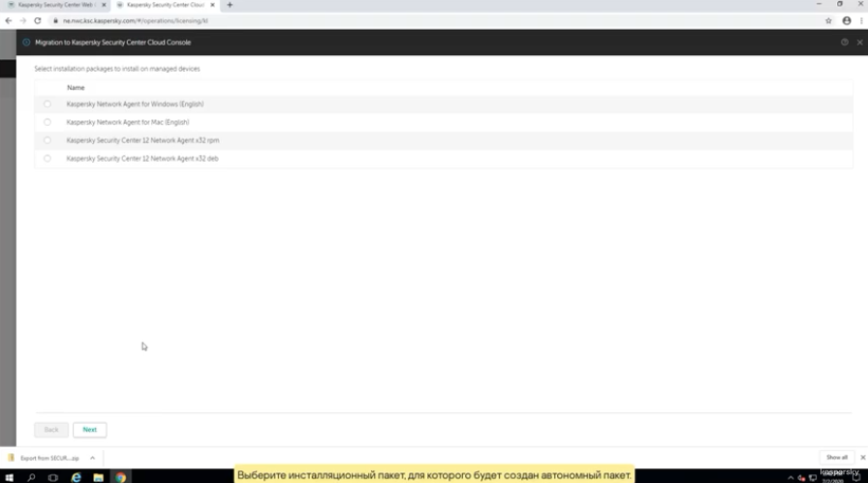Click the migration wizard title icon

click(x=26, y=42)
